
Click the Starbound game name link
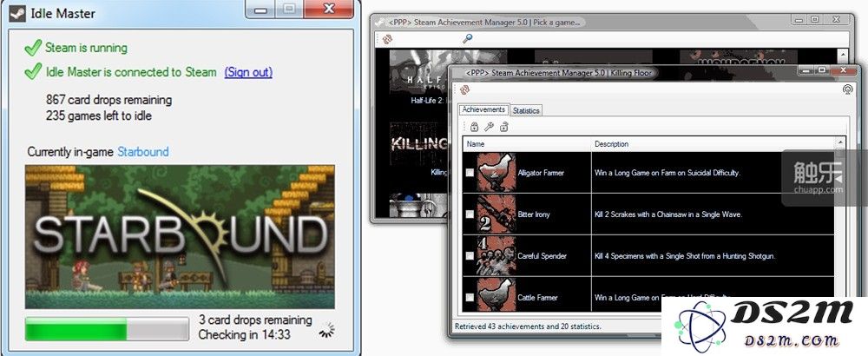[143, 152]
